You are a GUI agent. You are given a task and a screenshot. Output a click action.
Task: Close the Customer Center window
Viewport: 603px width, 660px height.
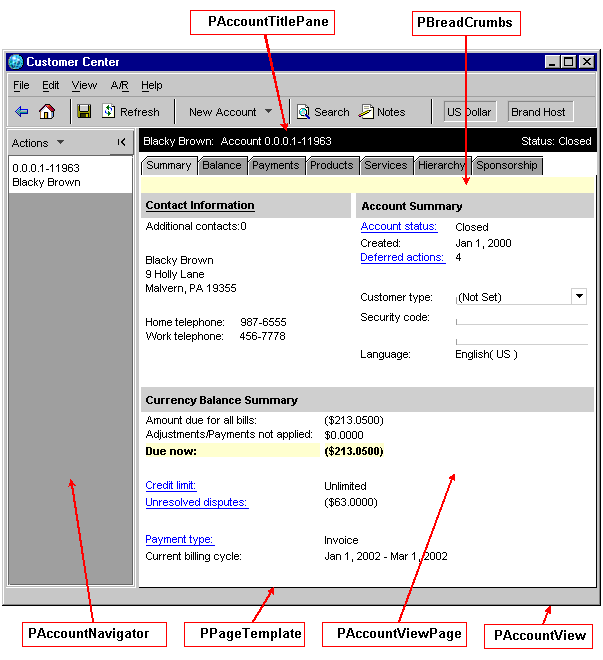(586, 62)
